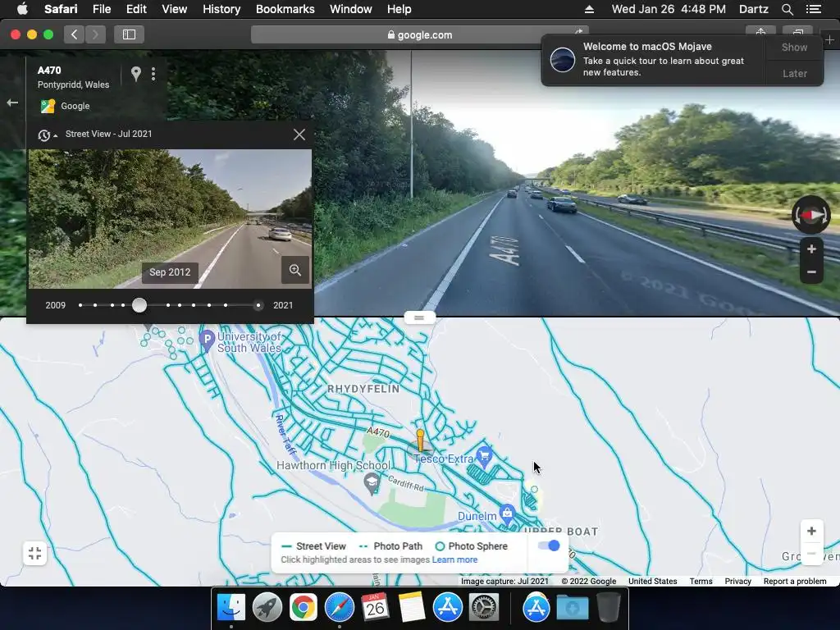
Task: Open Notes from the Dock
Action: pyautogui.click(x=412, y=608)
